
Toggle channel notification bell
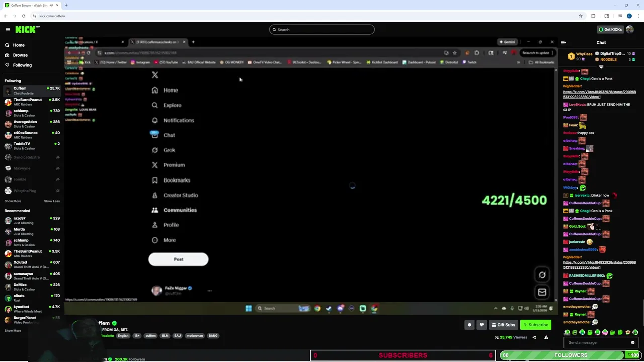click(469, 325)
